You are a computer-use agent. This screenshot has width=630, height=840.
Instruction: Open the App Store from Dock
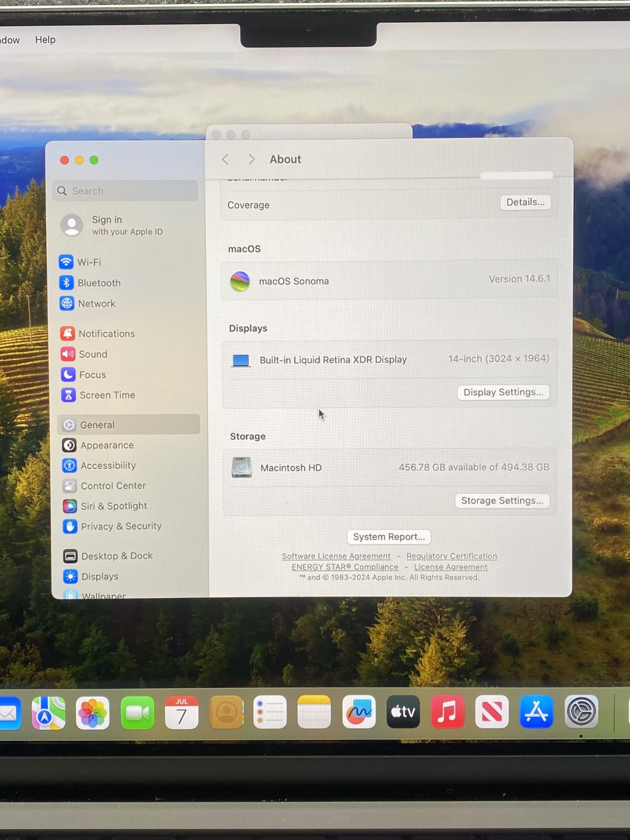click(536, 712)
